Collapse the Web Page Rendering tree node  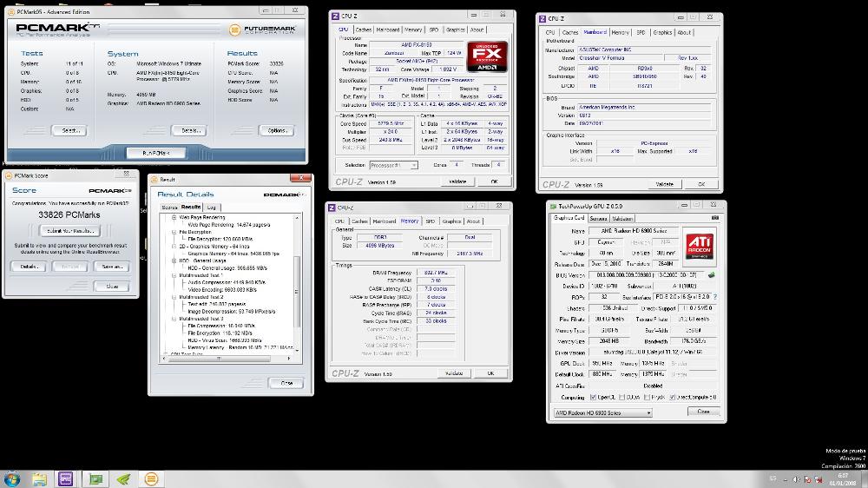174,218
